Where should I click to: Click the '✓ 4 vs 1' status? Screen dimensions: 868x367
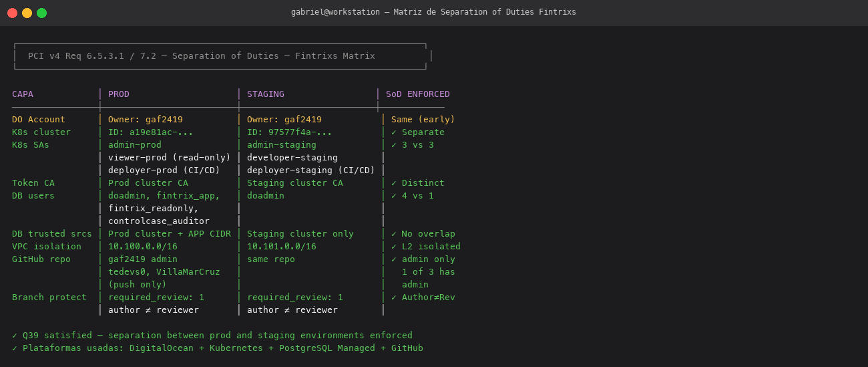pyautogui.click(x=413, y=196)
